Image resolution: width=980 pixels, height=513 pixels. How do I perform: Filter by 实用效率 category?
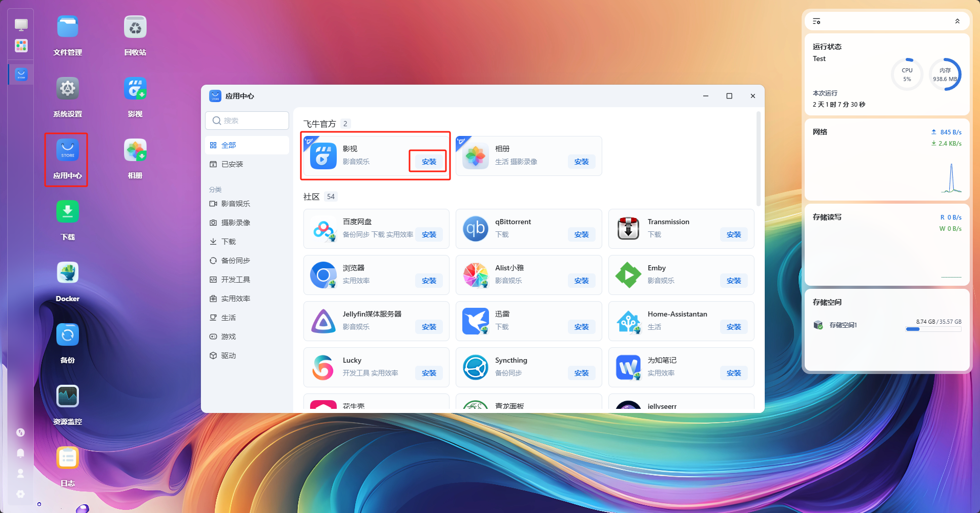(x=247, y=299)
